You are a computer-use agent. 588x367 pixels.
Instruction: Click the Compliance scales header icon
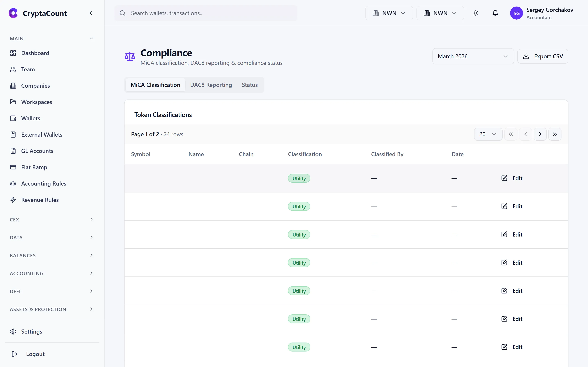(x=130, y=56)
